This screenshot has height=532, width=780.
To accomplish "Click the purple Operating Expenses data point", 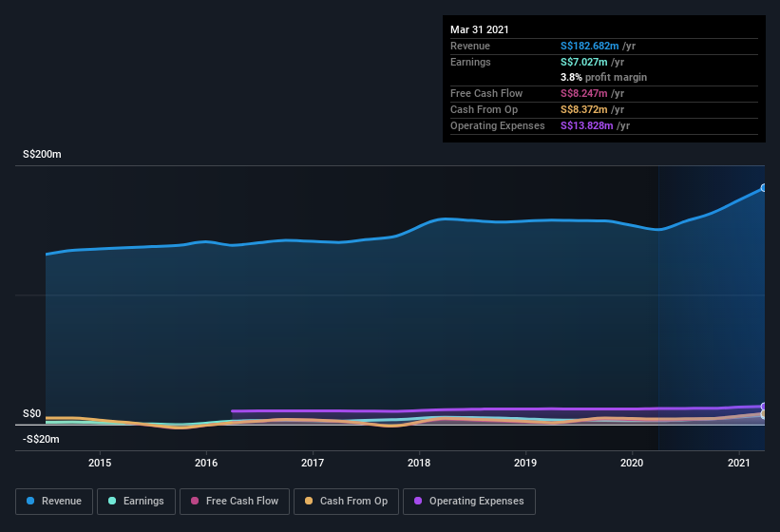I will (764, 407).
